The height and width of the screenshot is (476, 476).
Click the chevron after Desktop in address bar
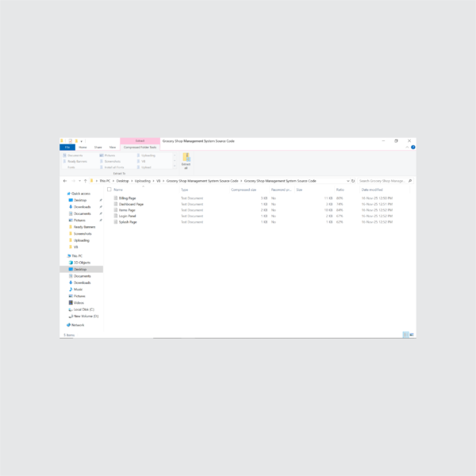pyautogui.click(x=132, y=181)
